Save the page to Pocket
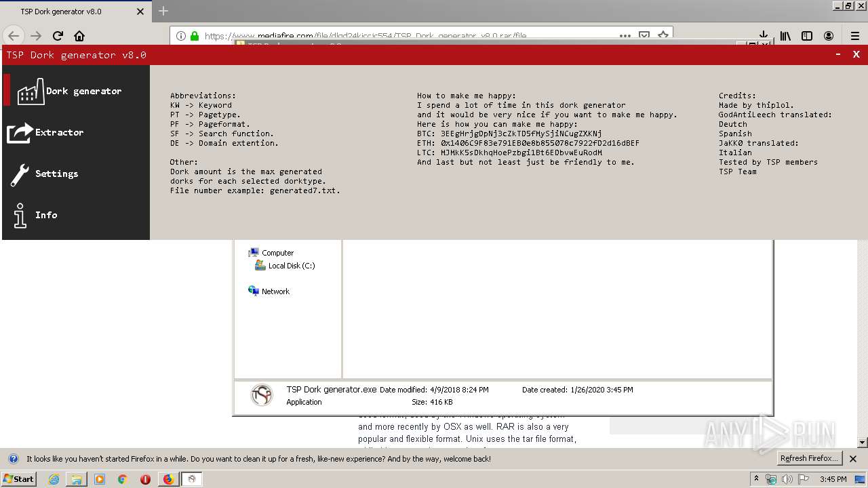Viewport: 868px width, 488px height. pos(644,35)
